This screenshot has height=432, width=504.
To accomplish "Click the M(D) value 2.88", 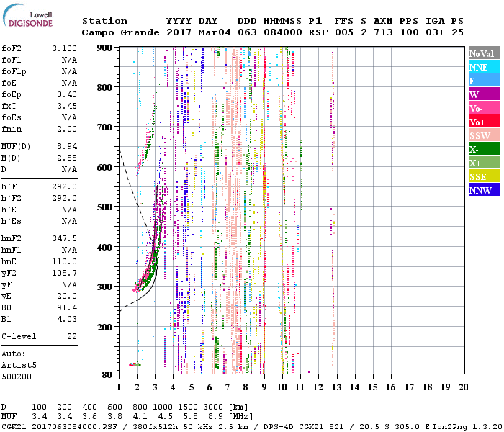I will pyautogui.click(x=67, y=158).
